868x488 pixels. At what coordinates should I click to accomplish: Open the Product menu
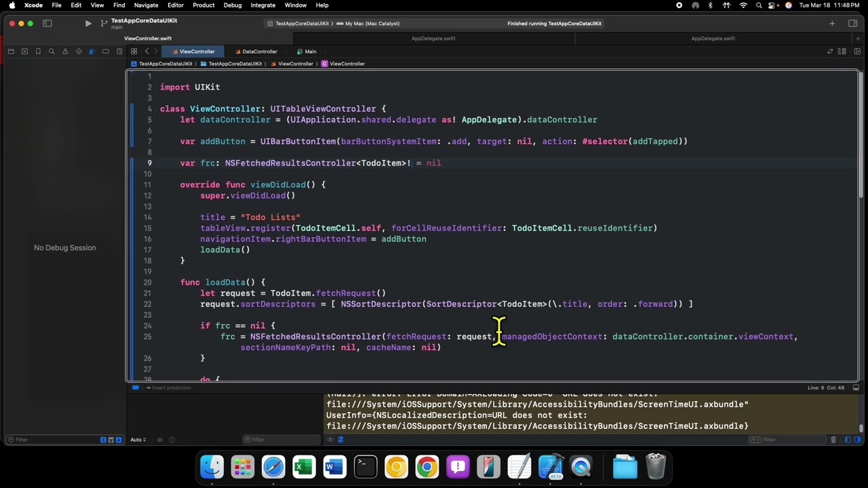tap(203, 5)
